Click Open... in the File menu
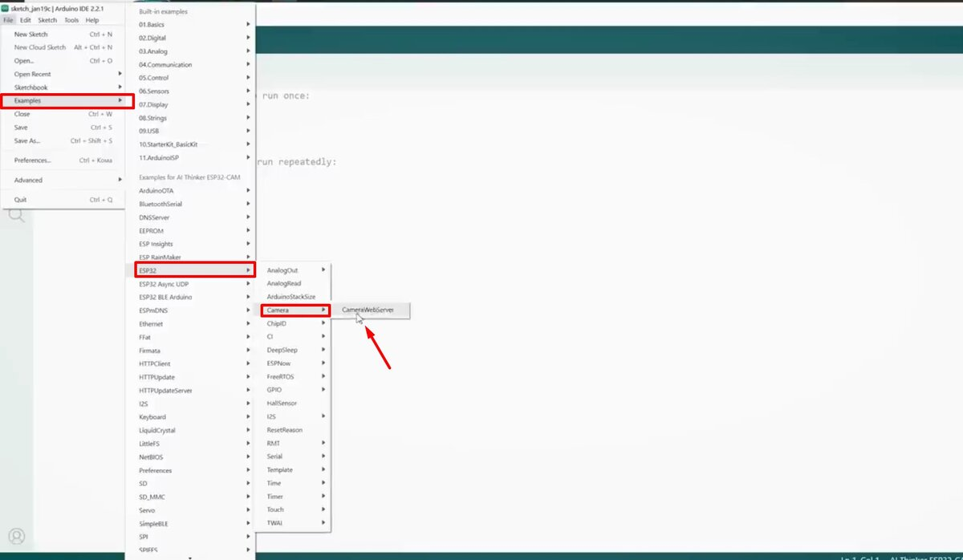Viewport: 963px width, 560px height. [63, 61]
